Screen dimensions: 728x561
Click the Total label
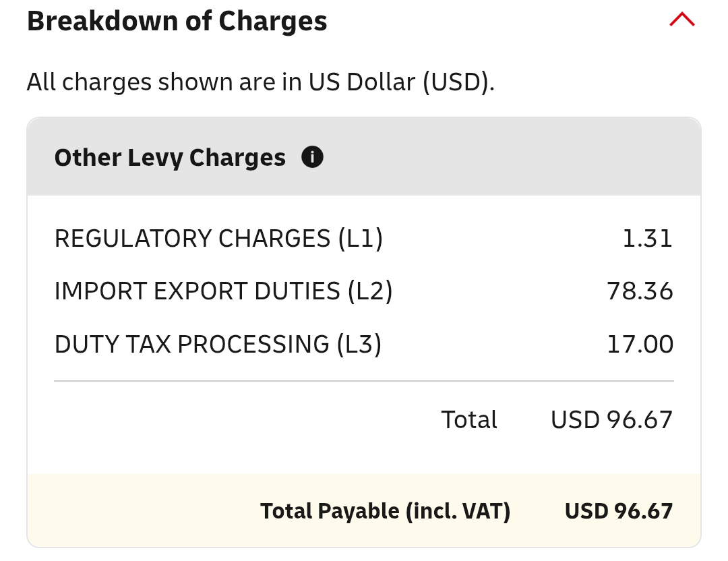point(469,420)
